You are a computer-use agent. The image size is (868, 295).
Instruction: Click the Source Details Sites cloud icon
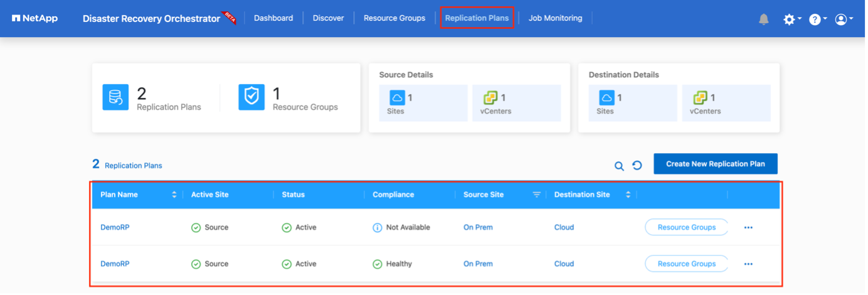[397, 97]
